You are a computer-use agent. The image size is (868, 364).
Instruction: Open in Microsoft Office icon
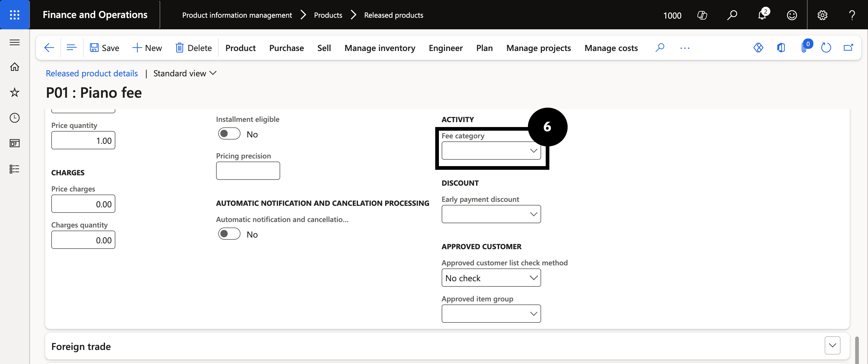click(781, 48)
